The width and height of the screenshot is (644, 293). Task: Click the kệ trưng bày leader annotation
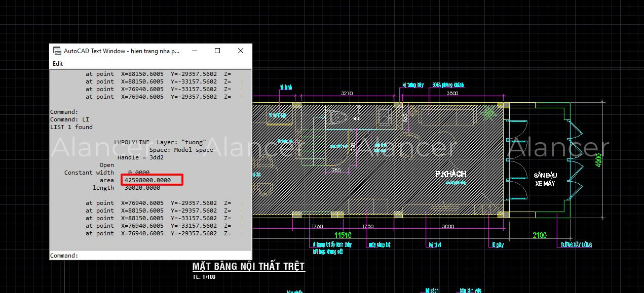tap(412, 85)
